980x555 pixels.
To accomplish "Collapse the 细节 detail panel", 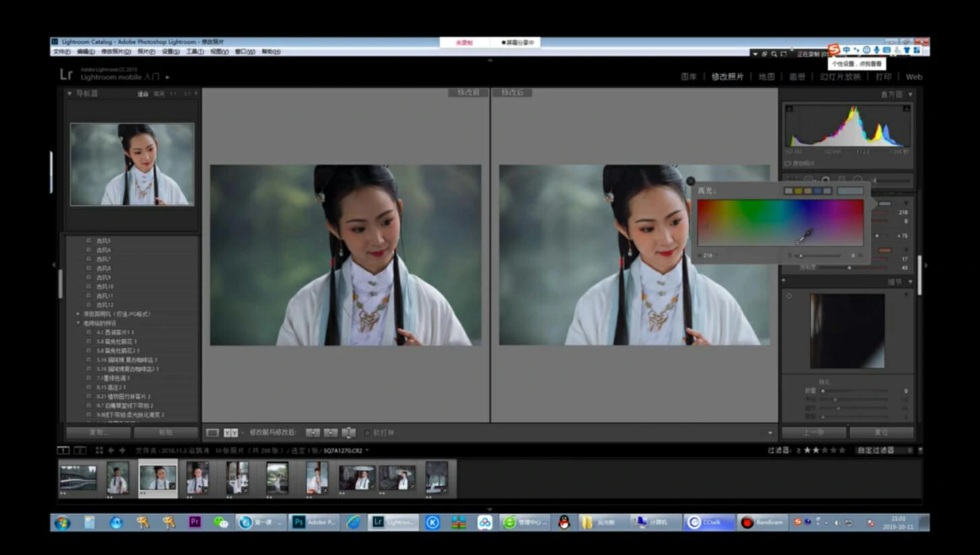I will click(x=911, y=282).
